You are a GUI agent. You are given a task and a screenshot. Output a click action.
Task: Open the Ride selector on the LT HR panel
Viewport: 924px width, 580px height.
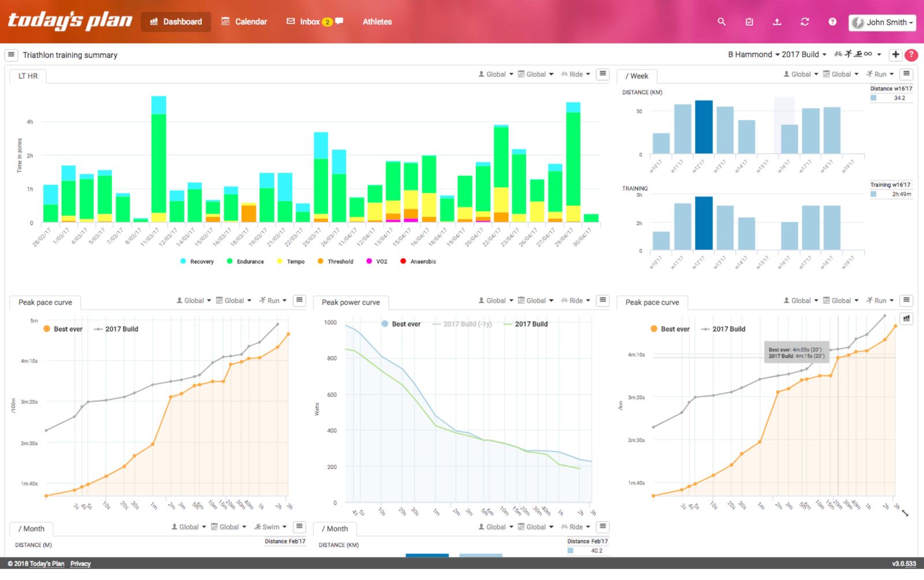575,74
